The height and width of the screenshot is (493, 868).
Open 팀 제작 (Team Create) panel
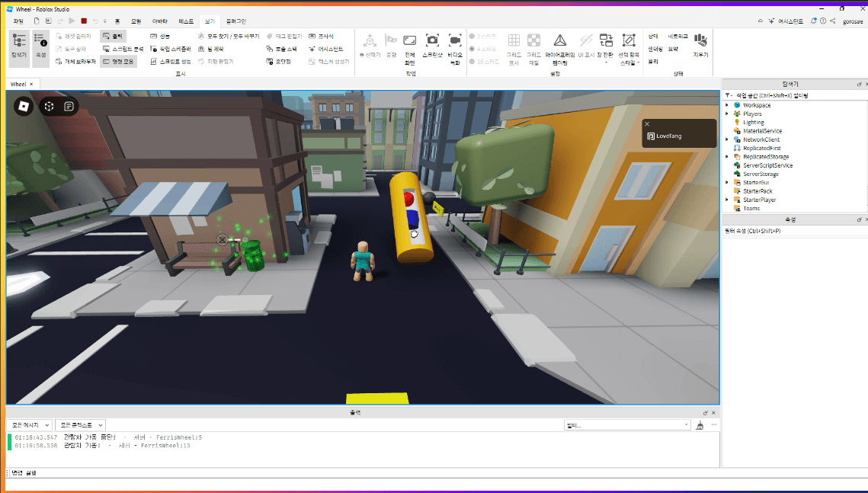[210, 49]
